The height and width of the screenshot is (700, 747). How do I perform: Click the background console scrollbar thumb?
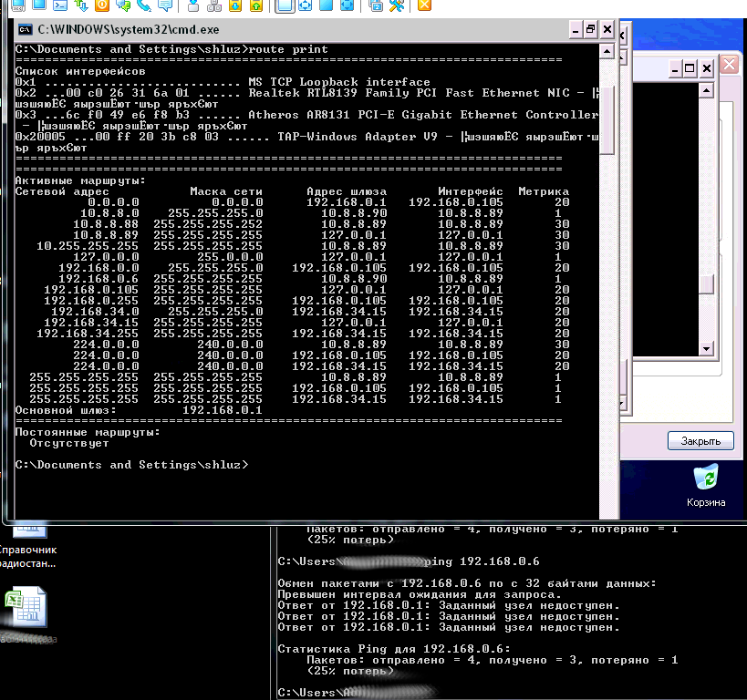pyautogui.click(x=706, y=284)
